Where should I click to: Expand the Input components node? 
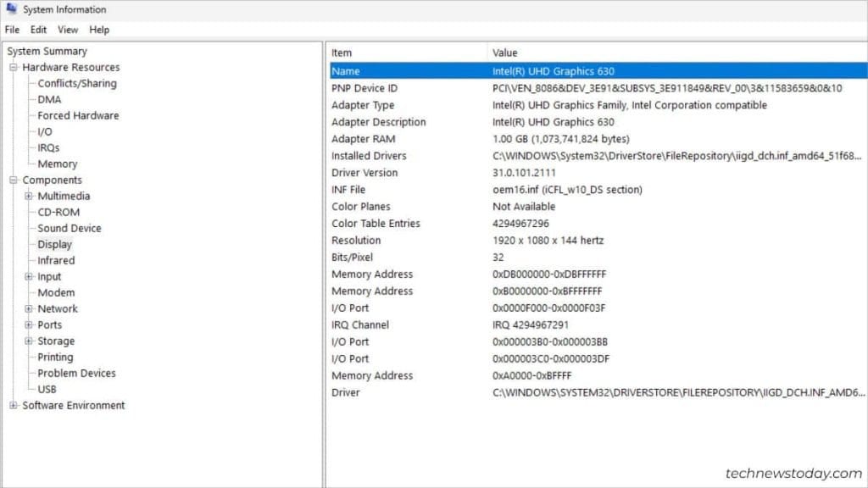click(x=28, y=276)
